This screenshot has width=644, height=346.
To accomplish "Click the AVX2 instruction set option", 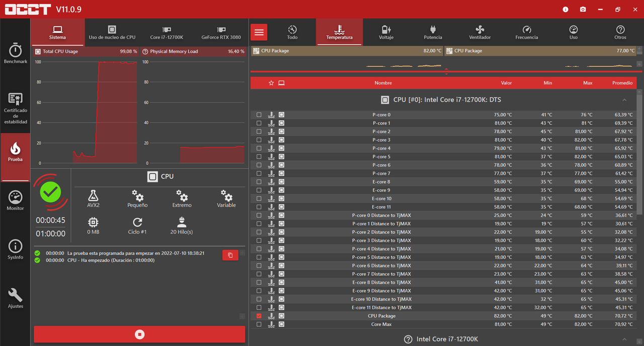I will coord(93,199).
